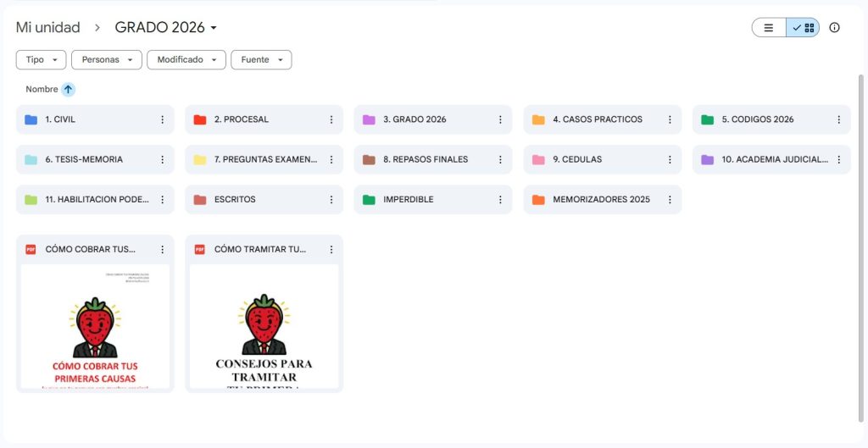Select the grid layout view toggle
Viewport: 868px width, 448px height.
tap(803, 28)
